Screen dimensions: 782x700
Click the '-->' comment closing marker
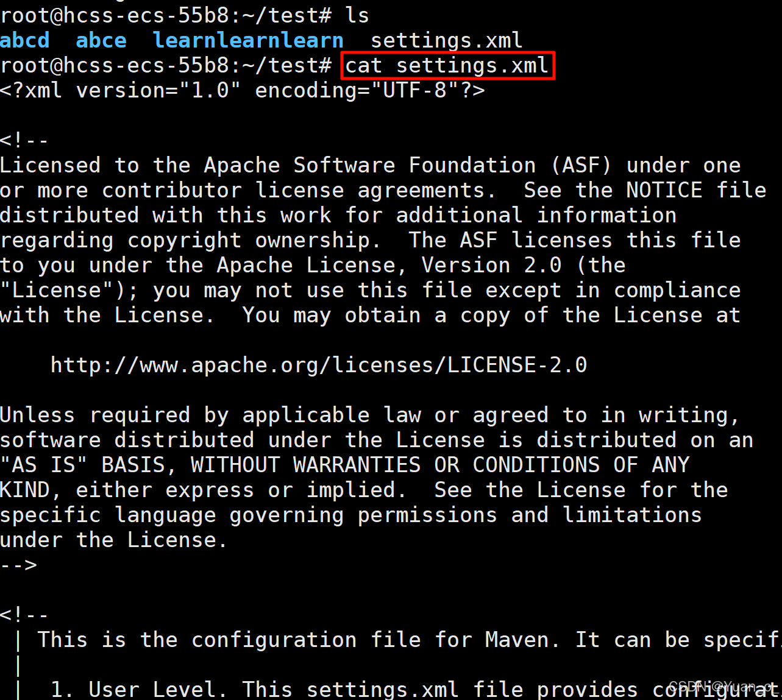click(18, 565)
